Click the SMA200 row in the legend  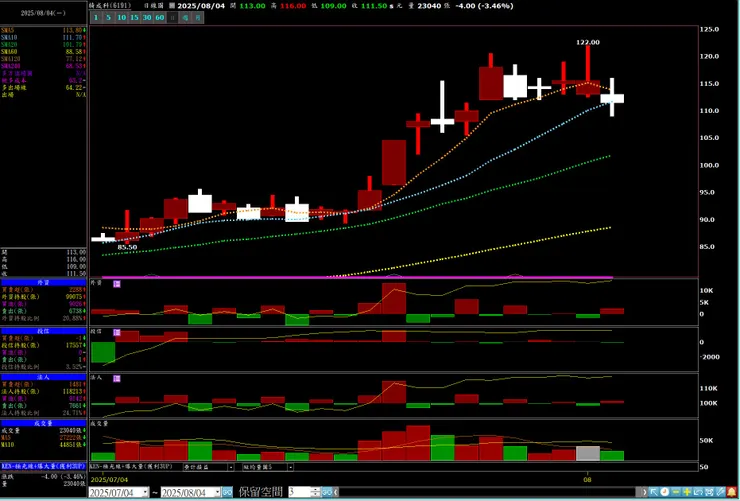coord(43,66)
